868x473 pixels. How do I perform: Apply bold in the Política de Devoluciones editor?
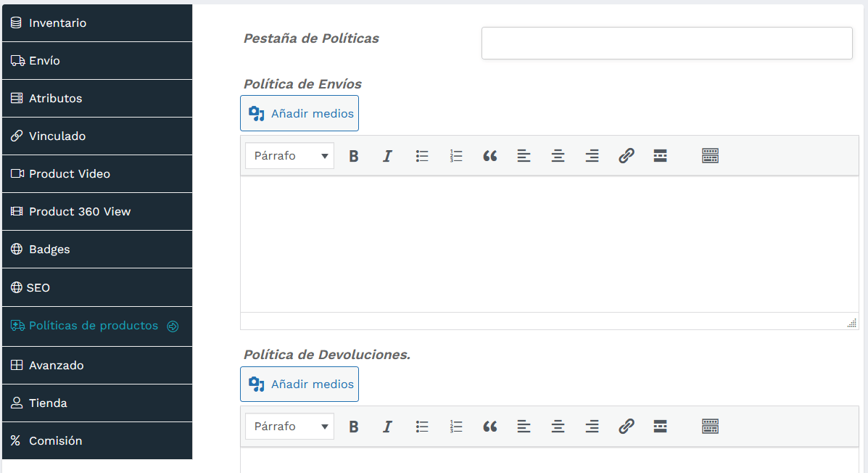click(353, 426)
